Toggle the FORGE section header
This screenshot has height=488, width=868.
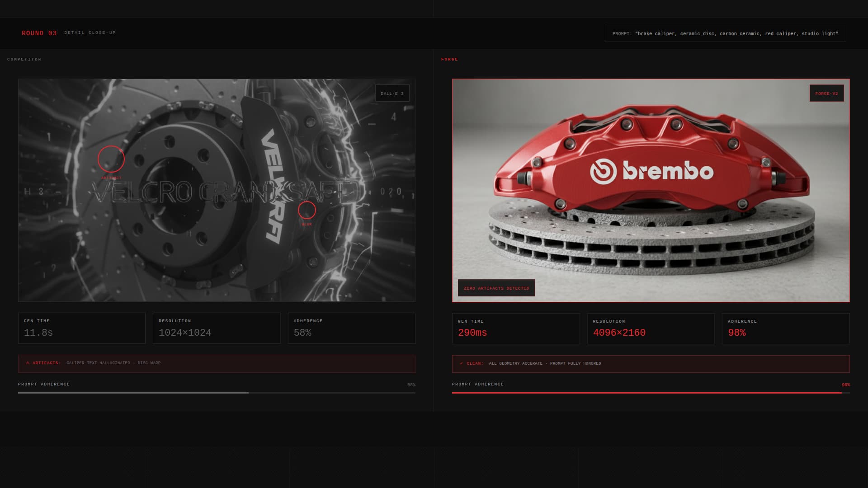(x=450, y=59)
